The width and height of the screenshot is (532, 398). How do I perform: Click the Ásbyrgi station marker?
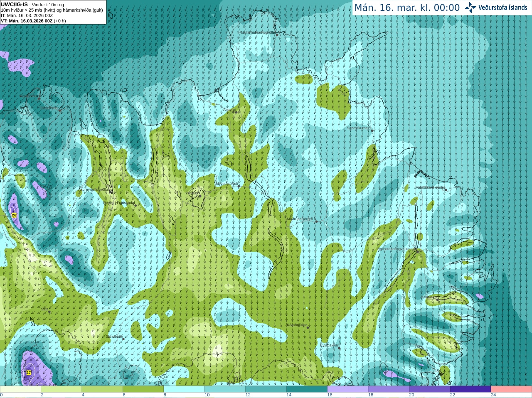(x=236, y=112)
